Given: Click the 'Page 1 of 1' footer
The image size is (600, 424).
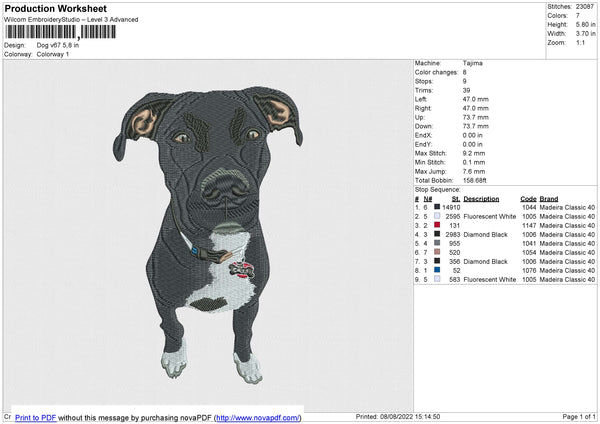Looking at the screenshot, I should 579,417.
